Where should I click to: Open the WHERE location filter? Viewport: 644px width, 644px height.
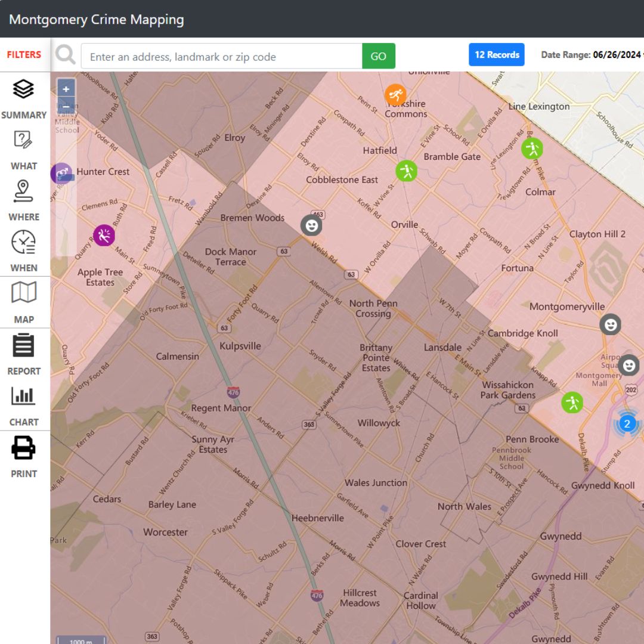coord(24,200)
